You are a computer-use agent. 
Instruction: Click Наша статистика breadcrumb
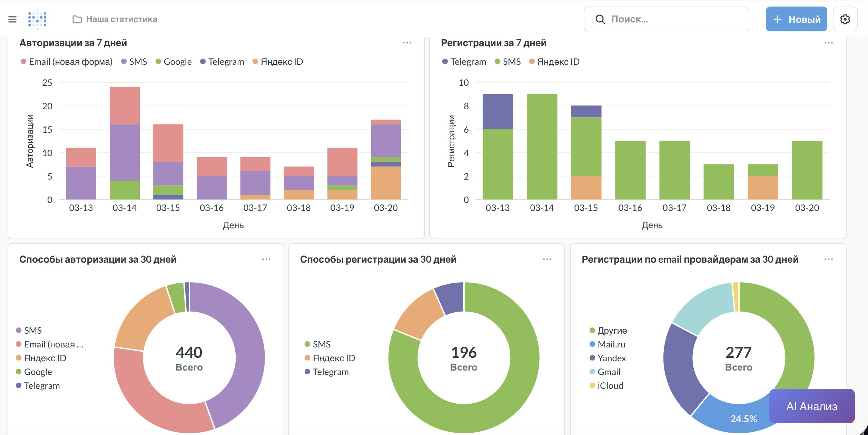point(121,19)
